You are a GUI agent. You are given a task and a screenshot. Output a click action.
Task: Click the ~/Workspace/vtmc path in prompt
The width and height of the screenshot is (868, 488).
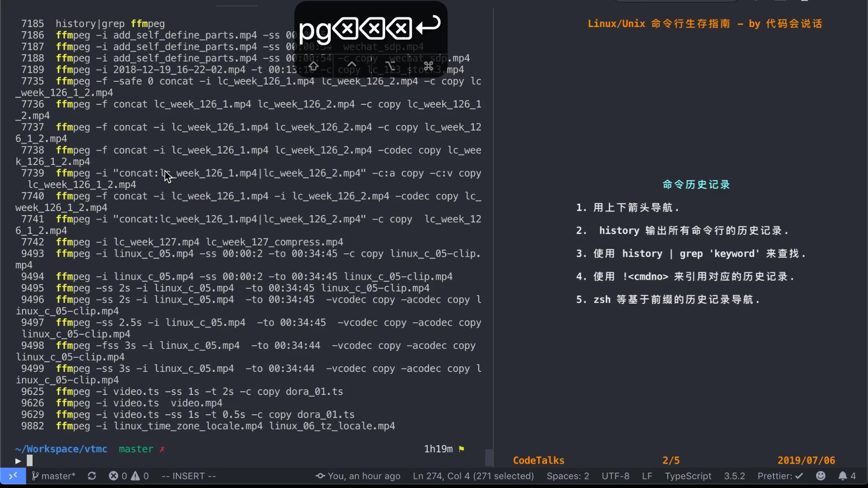[61, 449]
